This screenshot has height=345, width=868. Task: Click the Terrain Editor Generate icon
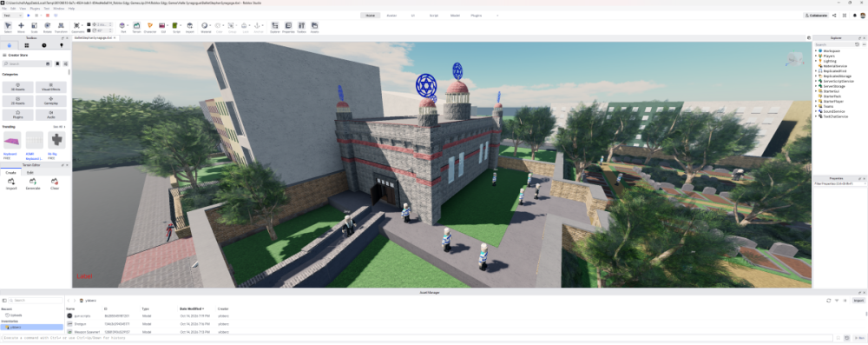[x=33, y=183]
